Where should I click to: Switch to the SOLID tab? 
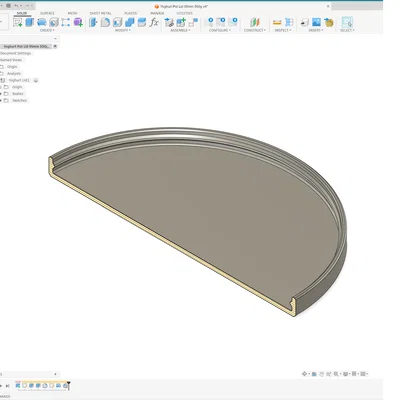pyautogui.click(x=22, y=13)
